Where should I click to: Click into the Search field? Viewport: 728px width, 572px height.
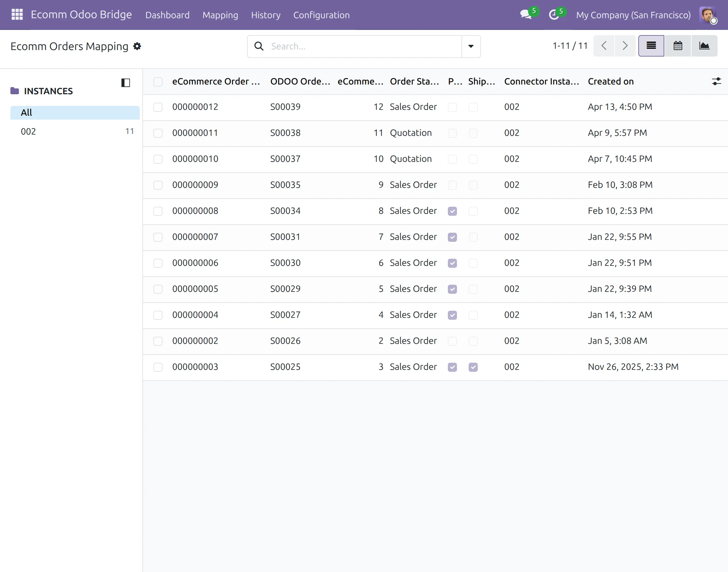coord(365,46)
